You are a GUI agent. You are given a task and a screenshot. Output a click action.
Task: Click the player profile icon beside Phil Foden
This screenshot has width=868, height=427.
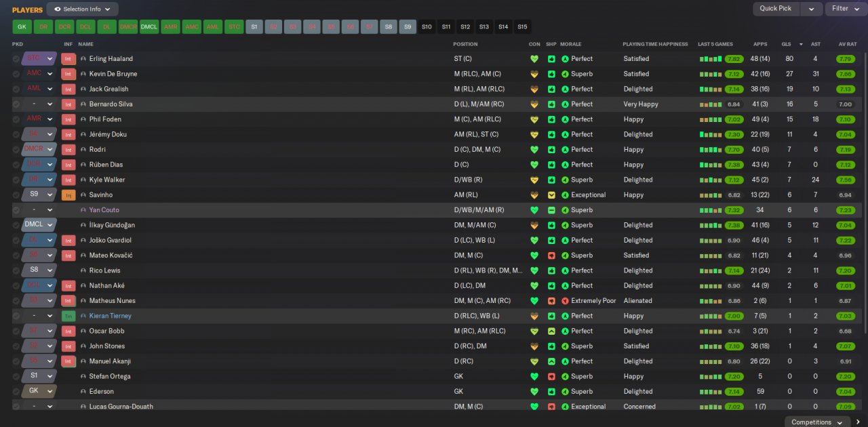[83, 119]
